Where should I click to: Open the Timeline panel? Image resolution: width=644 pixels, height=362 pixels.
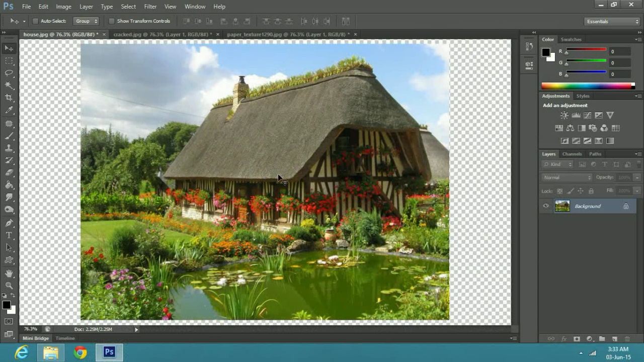pyautogui.click(x=65, y=338)
